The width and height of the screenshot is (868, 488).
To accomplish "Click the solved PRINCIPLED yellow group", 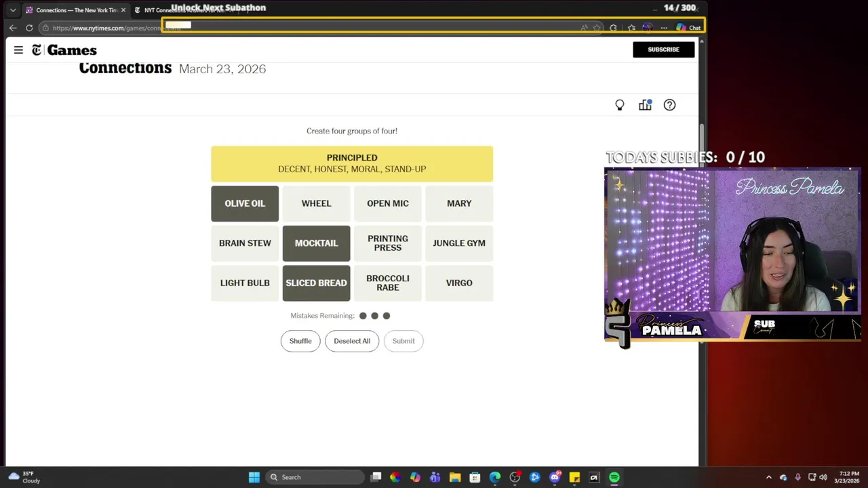I will (352, 163).
